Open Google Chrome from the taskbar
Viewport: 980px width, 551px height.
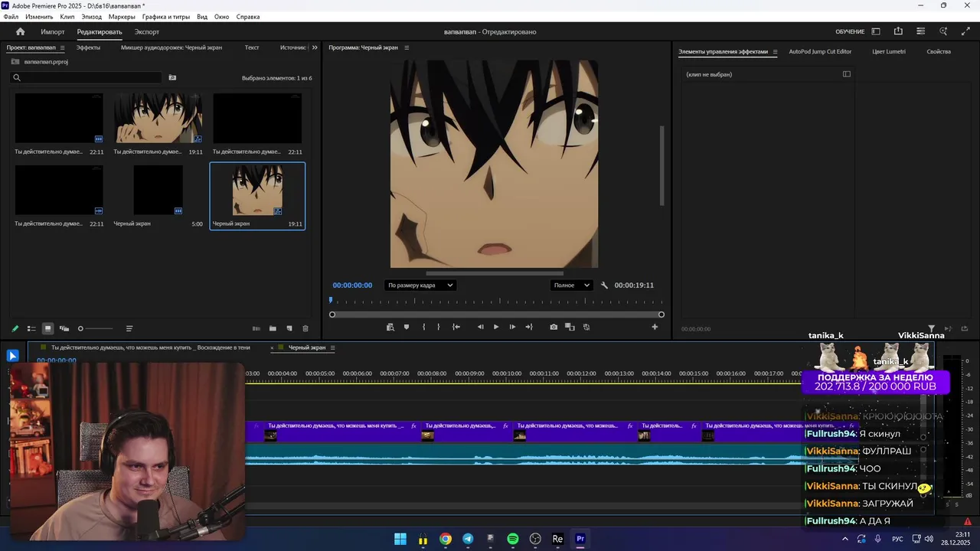[446, 539]
